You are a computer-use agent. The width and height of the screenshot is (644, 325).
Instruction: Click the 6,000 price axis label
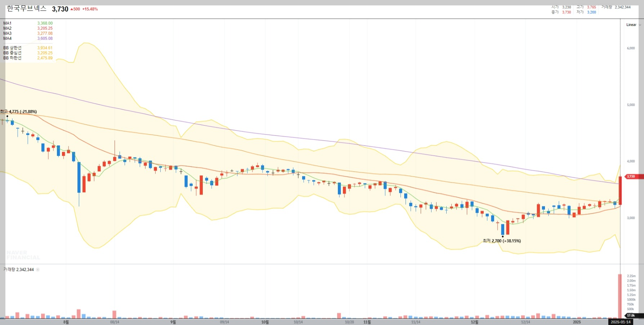tap(631, 48)
